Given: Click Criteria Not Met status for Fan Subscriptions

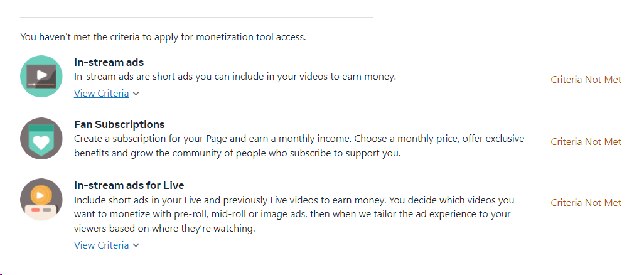Looking at the screenshot, I should (x=586, y=142).
